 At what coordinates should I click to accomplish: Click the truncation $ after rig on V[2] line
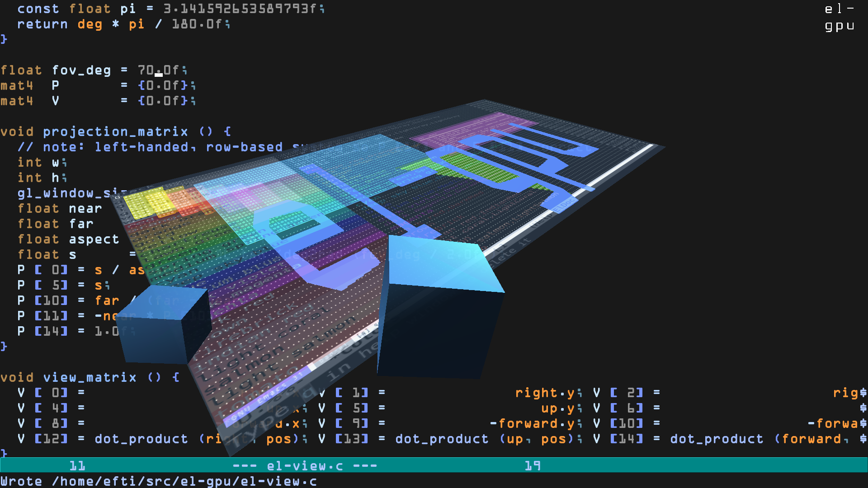coord(863,393)
